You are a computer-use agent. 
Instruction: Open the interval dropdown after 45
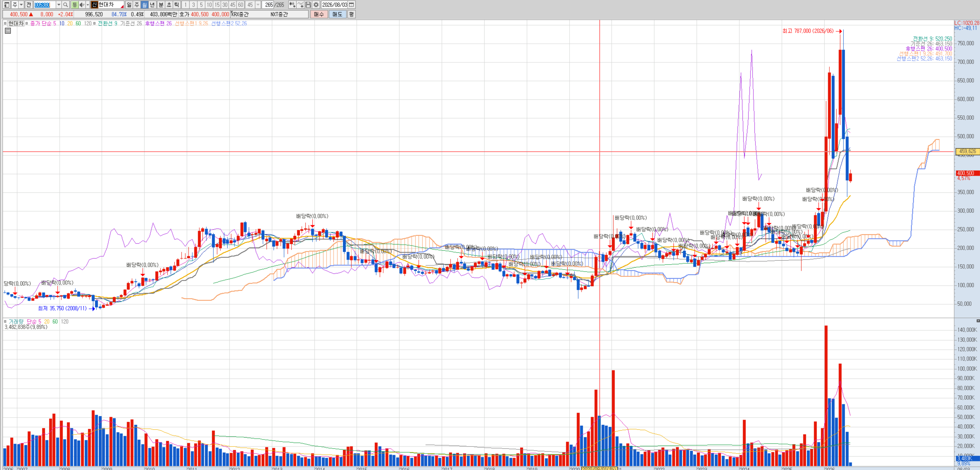click(258, 5)
